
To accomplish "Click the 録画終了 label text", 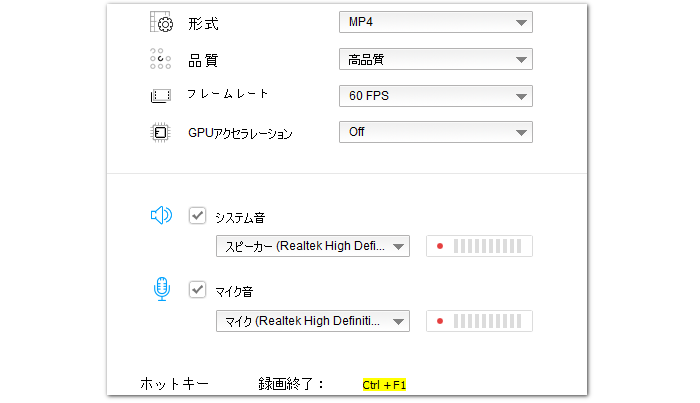I will pyautogui.click(x=285, y=384).
